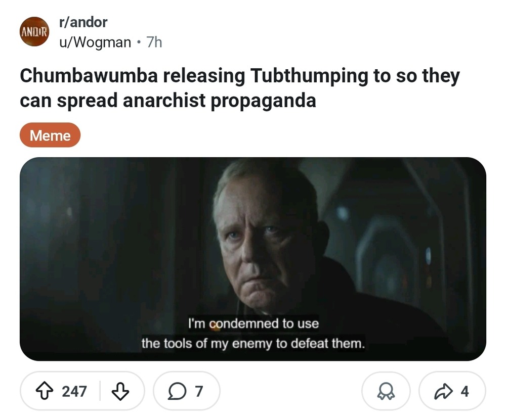Click the subtitle "I'm condemned to use"
Screen dimensions: 506x420
[254, 323]
